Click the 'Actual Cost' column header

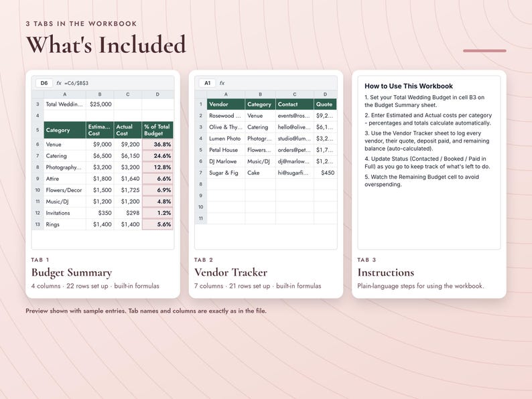(x=128, y=130)
